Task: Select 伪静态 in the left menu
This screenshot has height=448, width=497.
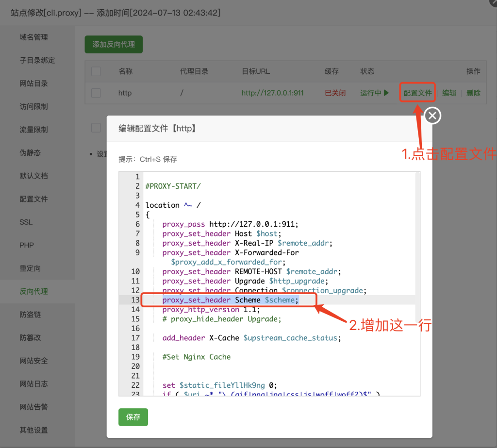Action: pos(30,153)
